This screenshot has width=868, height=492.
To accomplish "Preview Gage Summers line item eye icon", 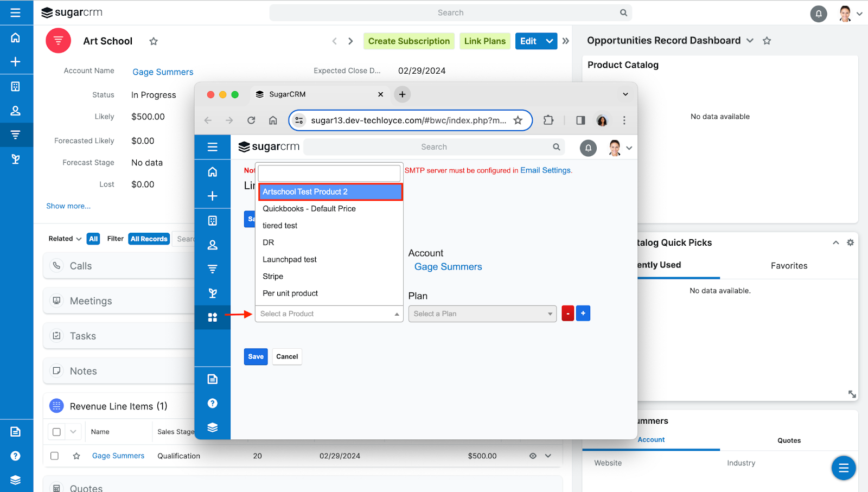I will click(533, 456).
